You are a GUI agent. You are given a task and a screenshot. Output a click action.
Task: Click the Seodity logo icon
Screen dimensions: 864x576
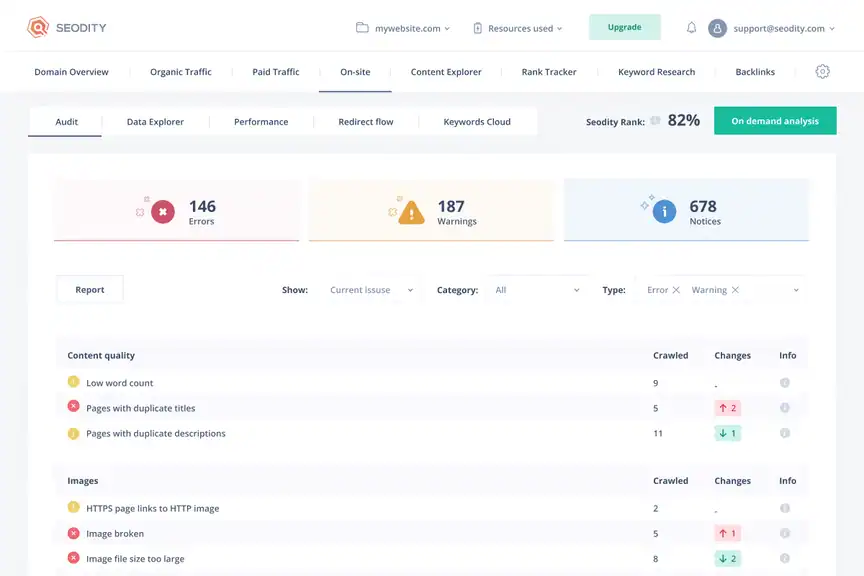pyautogui.click(x=37, y=28)
